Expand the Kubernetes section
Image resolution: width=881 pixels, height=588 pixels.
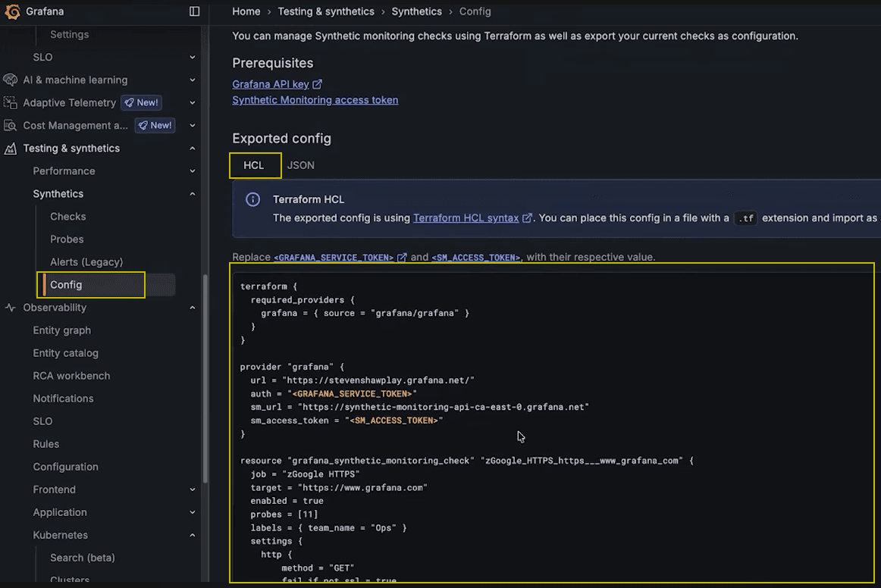(x=192, y=535)
